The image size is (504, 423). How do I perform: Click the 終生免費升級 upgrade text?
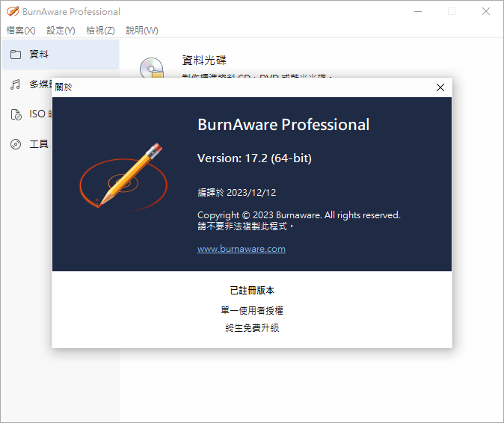click(x=252, y=328)
